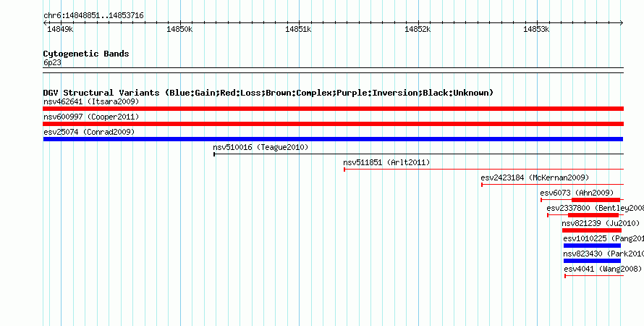Viewport: 644px width, 326px height.
Task: Click the black nsv510016 variant line
Action: click(418, 154)
